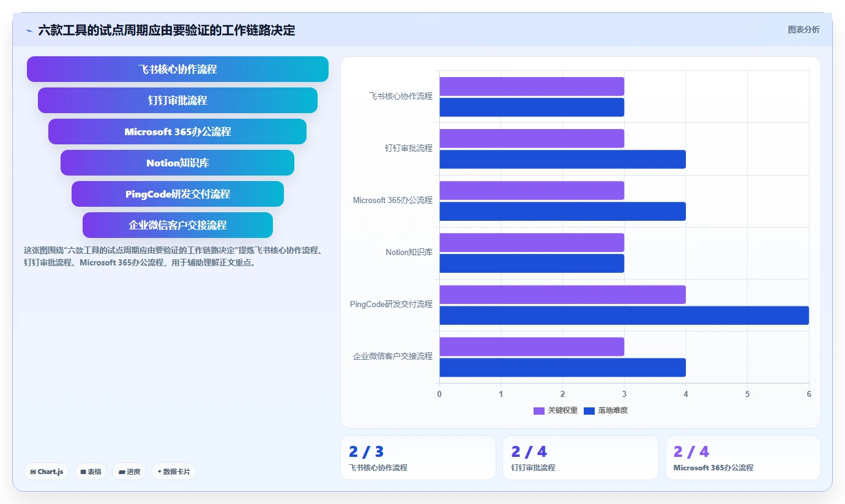The image size is (845, 504).
Task: Click the blue bar for 企业微信客户交接流程
Action: 562,367
